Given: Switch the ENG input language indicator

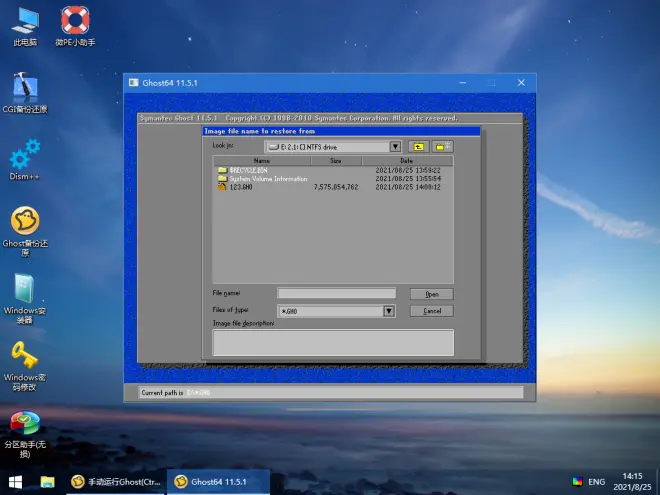Looking at the screenshot, I should pos(596,482).
